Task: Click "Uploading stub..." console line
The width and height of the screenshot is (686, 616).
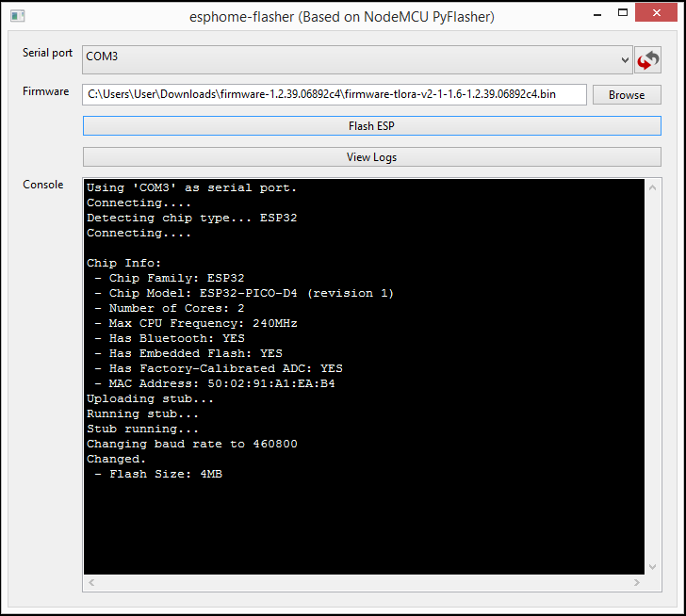Action: [x=150, y=398]
